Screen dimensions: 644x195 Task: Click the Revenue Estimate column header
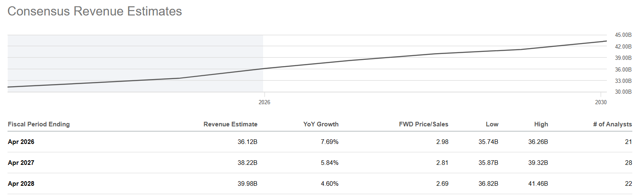click(x=231, y=124)
